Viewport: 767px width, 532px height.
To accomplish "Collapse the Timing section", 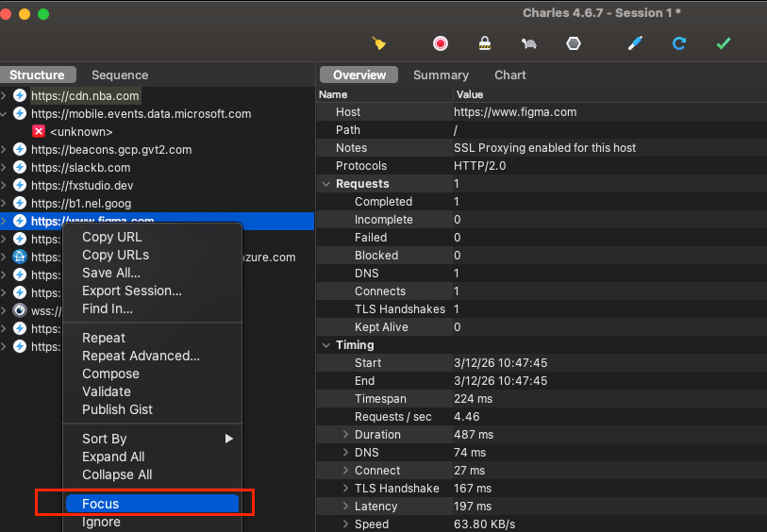I will click(326, 345).
